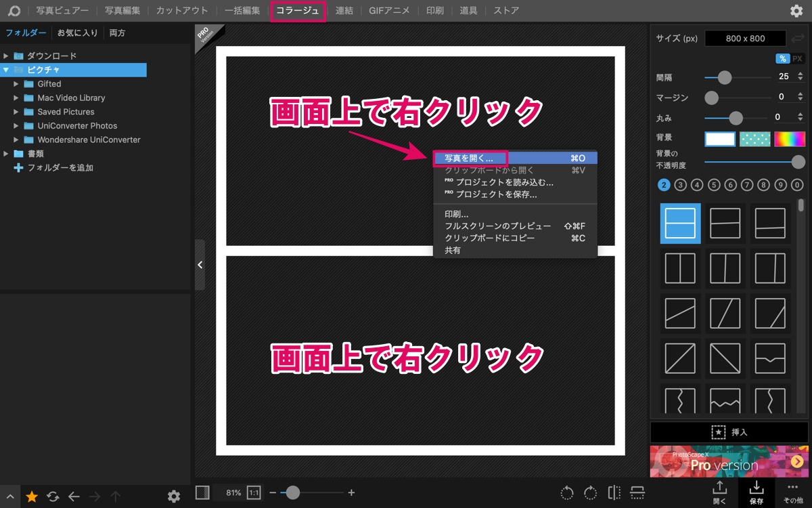Refresh the folder list
Screen dimensions: 812x508
(x=53, y=496)
